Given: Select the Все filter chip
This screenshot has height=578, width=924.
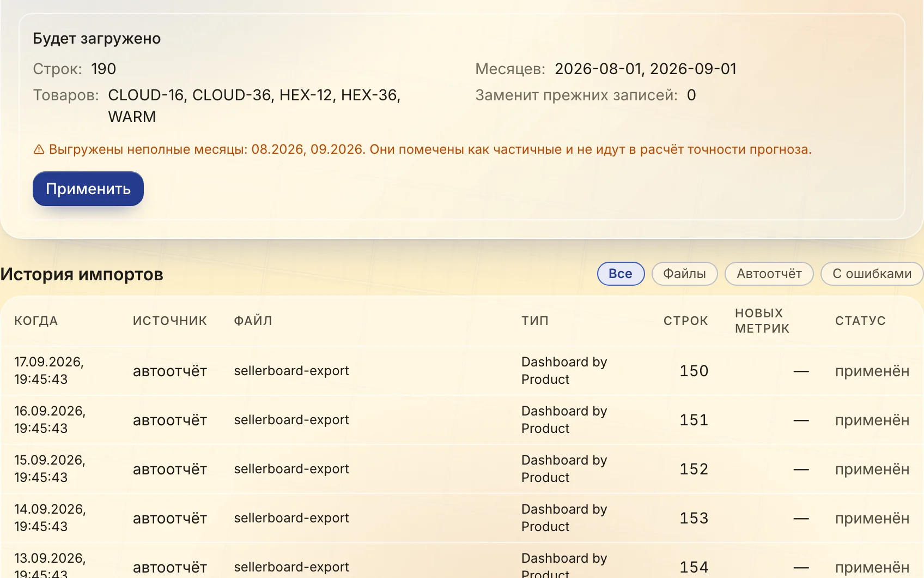Looking at the screenshot, I should pos(621,274).
